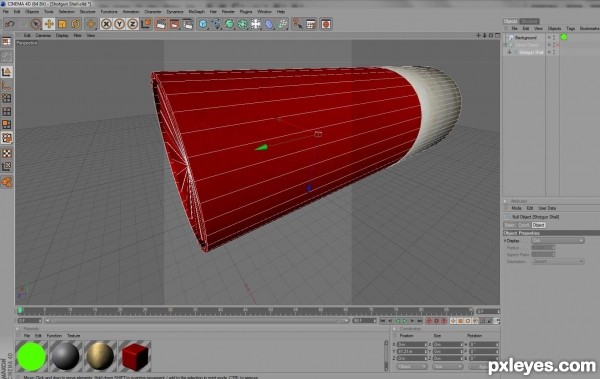Click the Render View clapperboard icon
Image resolution: width=600 pixels, height=379 pixels.
(x=161, y=24)
